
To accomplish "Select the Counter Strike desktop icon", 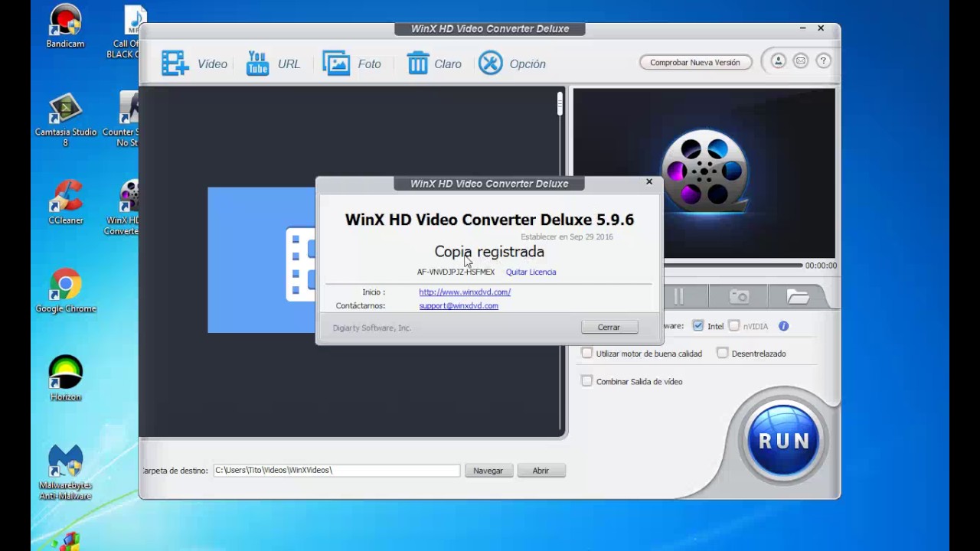I will [122, 120].
